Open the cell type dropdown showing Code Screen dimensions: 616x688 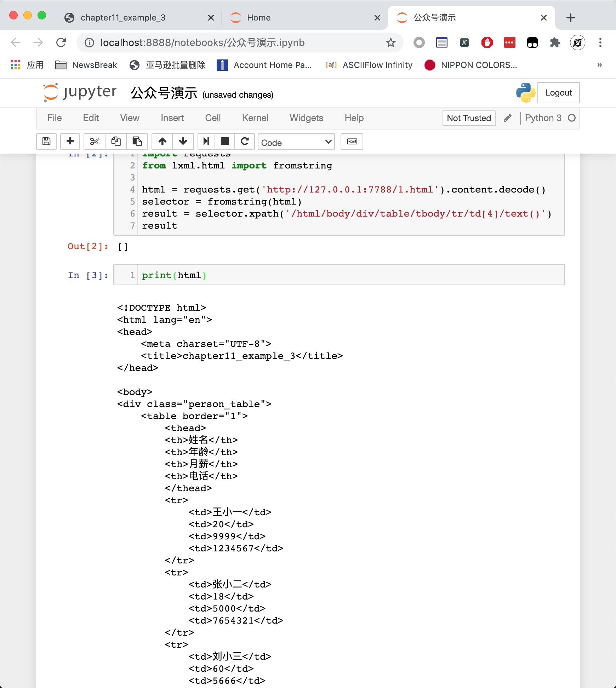click(x=297, y=142)
